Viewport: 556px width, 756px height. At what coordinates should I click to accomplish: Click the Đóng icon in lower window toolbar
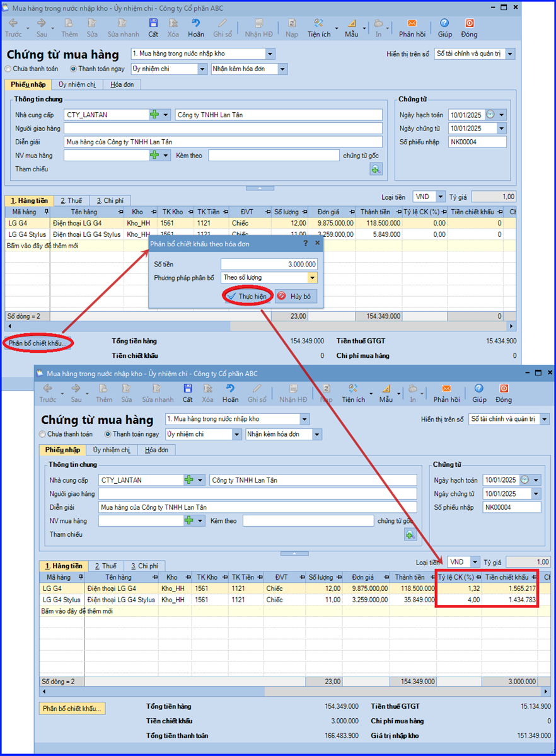tap(504, 391)
